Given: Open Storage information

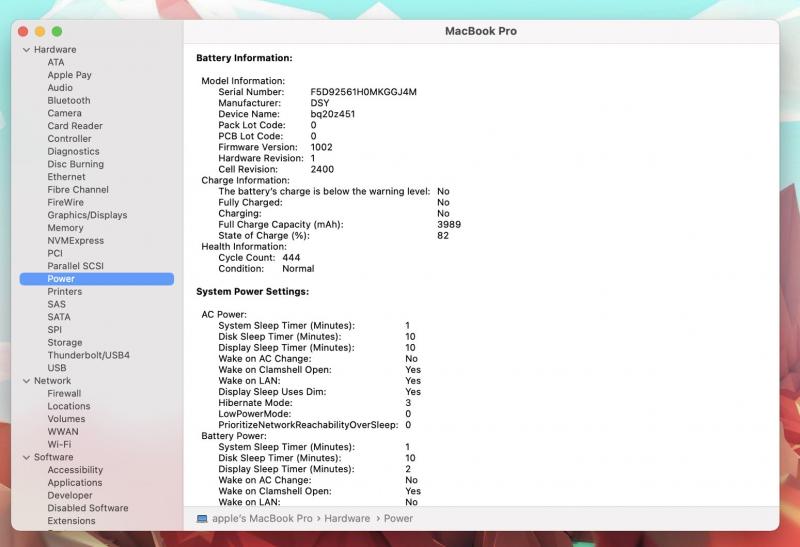Looking at the screenshot, I should click(x=64, y=343).
